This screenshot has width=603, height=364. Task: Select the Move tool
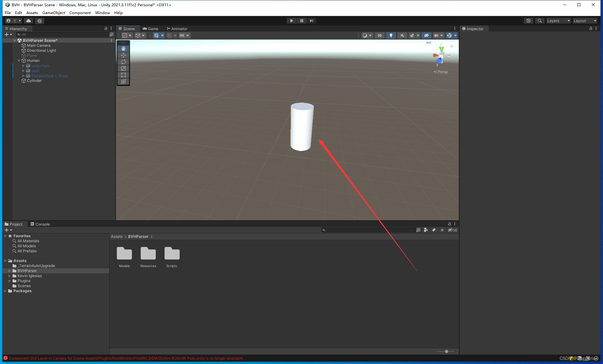coord(123,55)
